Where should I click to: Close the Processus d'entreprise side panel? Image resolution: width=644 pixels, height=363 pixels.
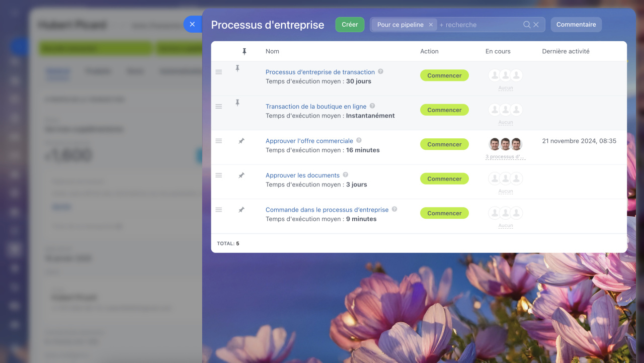coord(192,24)
